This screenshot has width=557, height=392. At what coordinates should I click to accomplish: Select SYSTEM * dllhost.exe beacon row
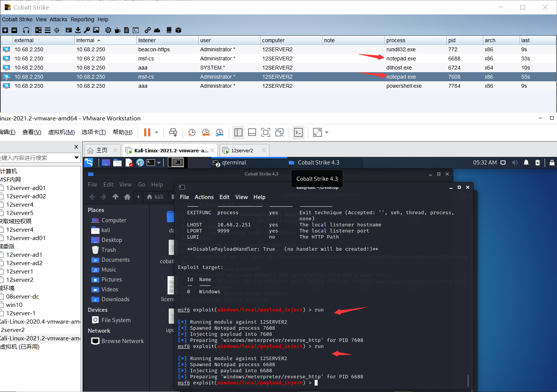(x=278, y=68)
